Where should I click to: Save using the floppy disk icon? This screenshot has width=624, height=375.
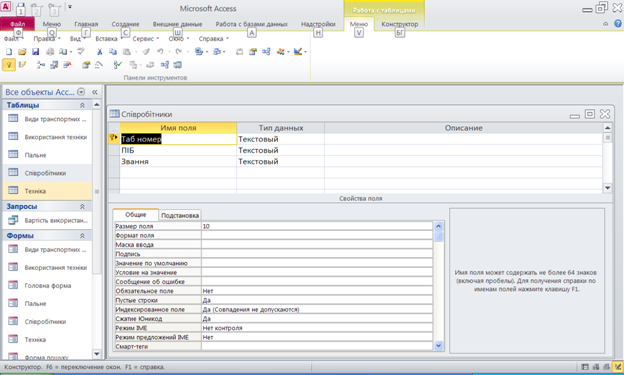tap(35, 52)
